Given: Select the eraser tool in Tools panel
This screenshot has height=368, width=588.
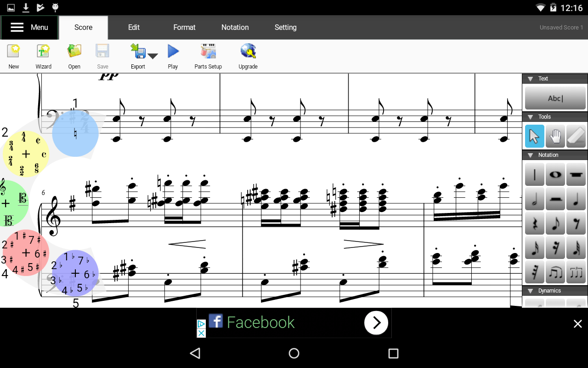Looking at the screenshot, I should pyautogui.click(x=576, y=136).
